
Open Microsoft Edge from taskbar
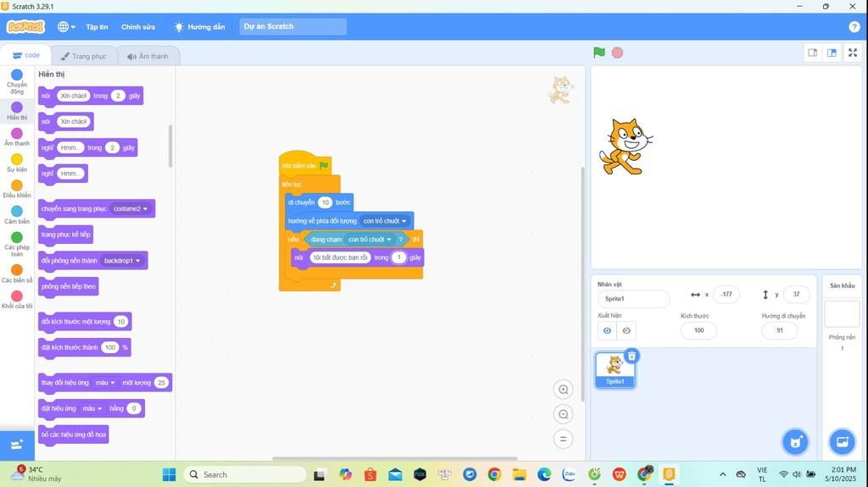[x=544, y=474]
